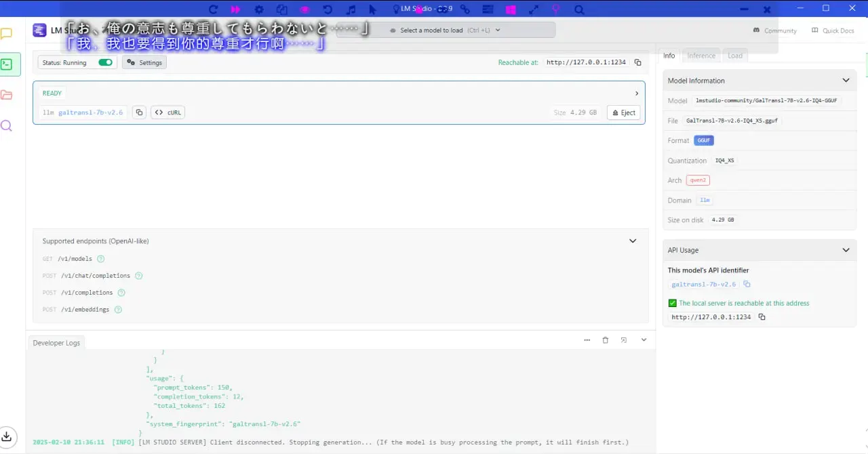Clear the Developer Logs with trash icon
Screen dimensions: 868x454
(x=606, y=340)
